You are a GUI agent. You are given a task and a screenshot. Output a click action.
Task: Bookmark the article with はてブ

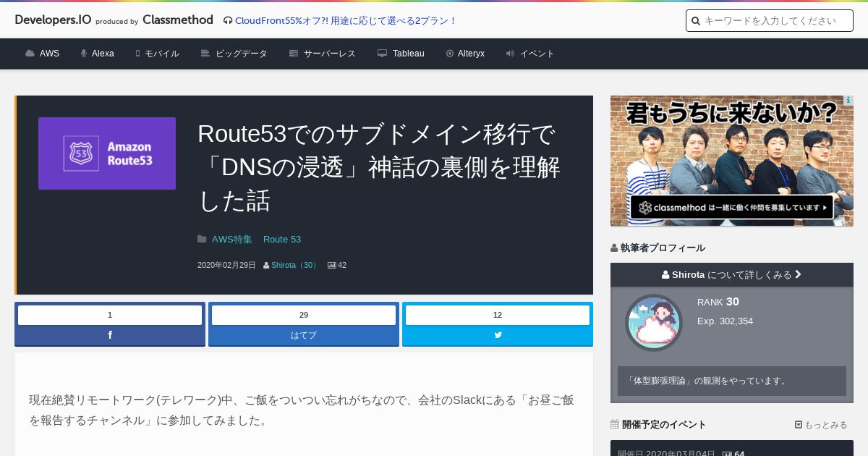[x=304, y=335]
